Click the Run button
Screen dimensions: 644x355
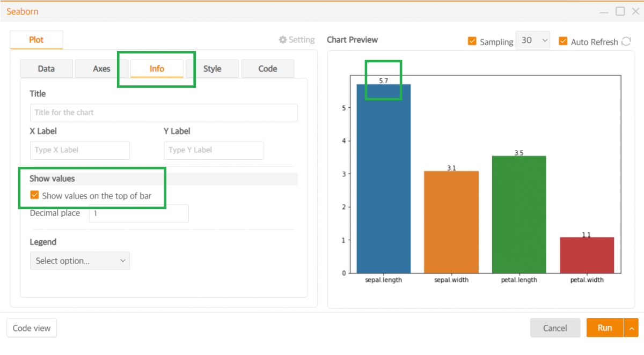pyautogui.click(x=605, y=328)
